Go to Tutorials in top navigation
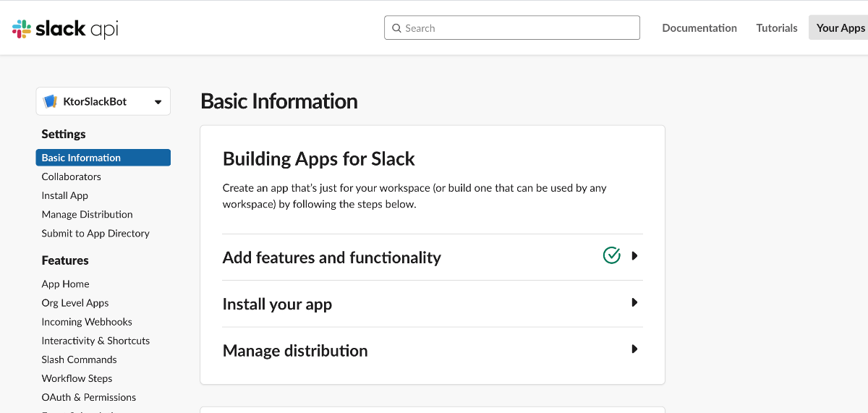This screenshot has width=868, height=413. point(777,28)
